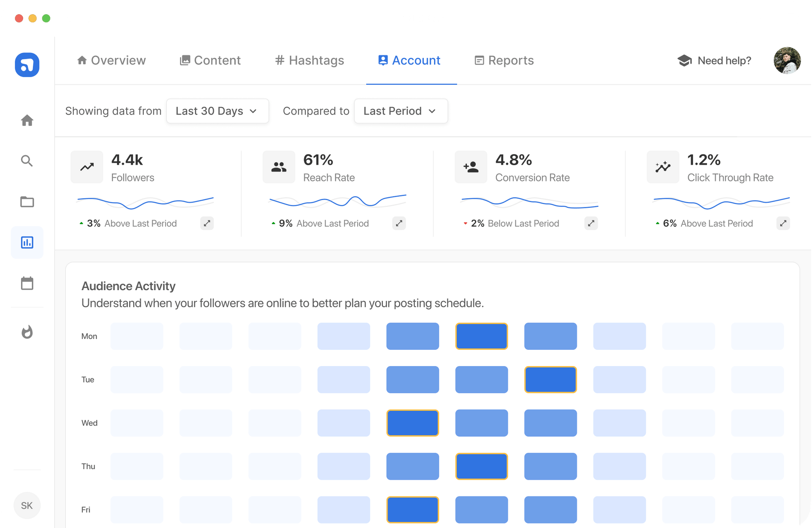Image resolution: width=812 pixels, height=528 pixels.
Task: Click the SK avatar at bottom of sidebar
Action: [x=27, y=505]
